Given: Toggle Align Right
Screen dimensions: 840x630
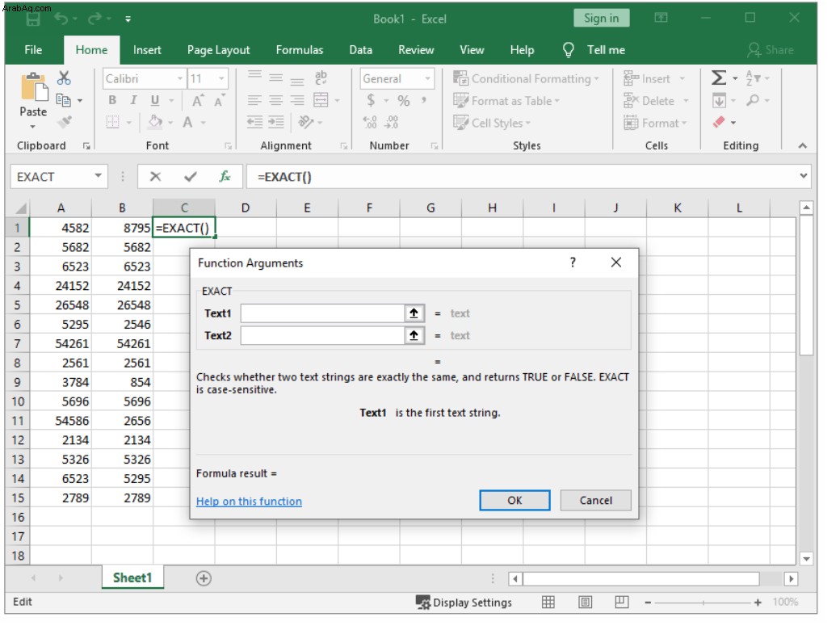Looking at the screenshot, I should pyautogui.click(x=297, y=100).
